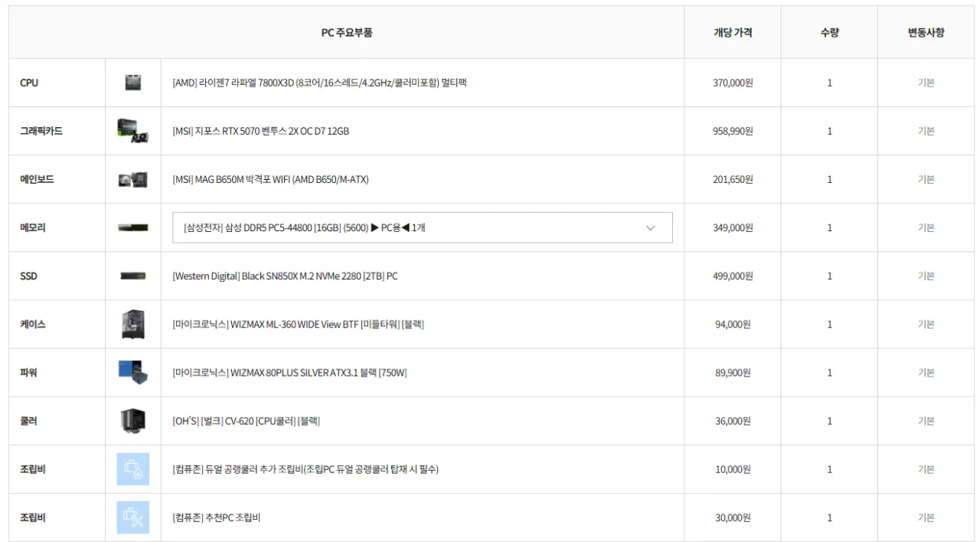Click the CPU row label
Viewport: 980px width, 542px height.
(29, 83)
